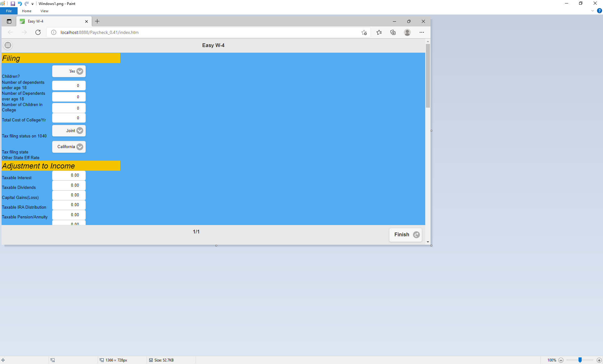This screenshot has width=603, height=364.
Task: Click the Finish button
Action: coord(405,235)
